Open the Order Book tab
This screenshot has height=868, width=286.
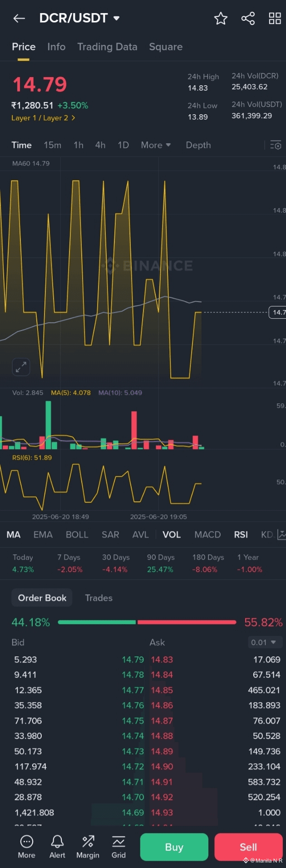point(42,598)
